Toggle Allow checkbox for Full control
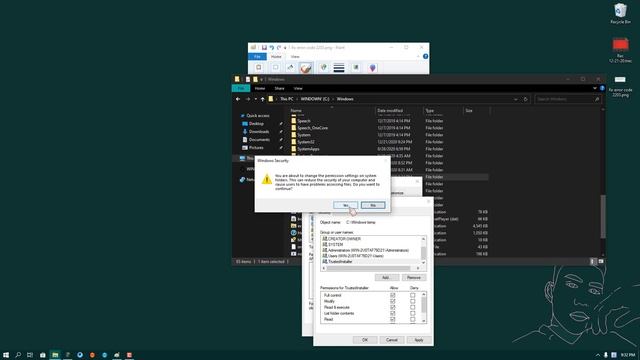The height and width of the screenshot is (360, 640). (x=393, y=295)
